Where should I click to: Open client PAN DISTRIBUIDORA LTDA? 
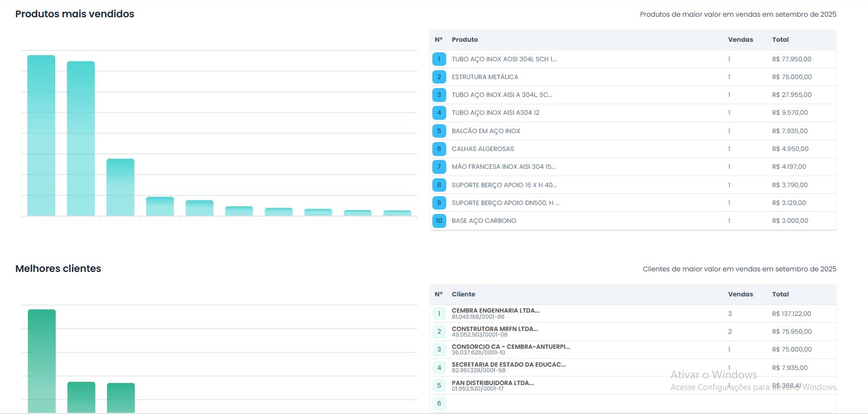[x=493, y=383]
